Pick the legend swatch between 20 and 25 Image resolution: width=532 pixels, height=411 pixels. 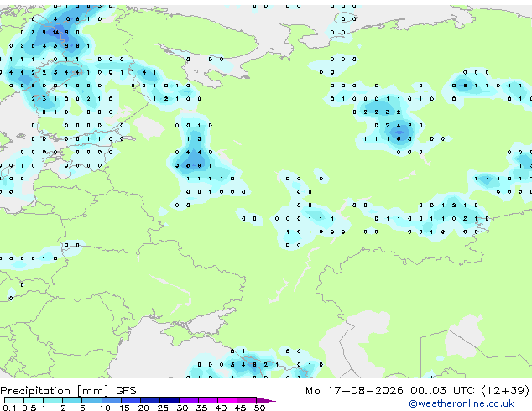150,400
